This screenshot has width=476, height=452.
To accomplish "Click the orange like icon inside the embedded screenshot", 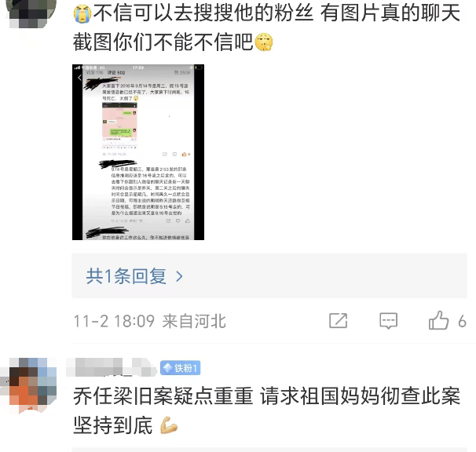I will (x=184, y=154).
